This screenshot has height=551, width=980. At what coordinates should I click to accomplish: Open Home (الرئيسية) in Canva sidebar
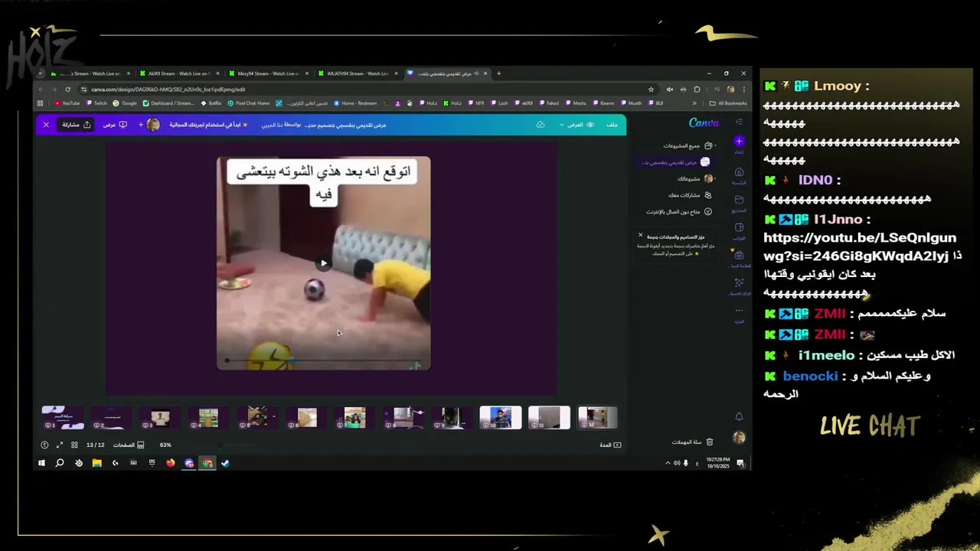pyautogui.click(x=739, y=175)
